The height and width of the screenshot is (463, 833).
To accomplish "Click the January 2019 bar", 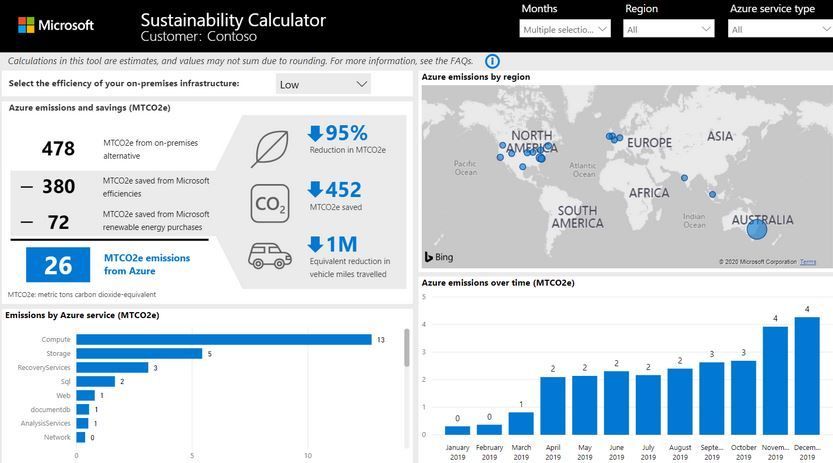I will coord(457,431).
